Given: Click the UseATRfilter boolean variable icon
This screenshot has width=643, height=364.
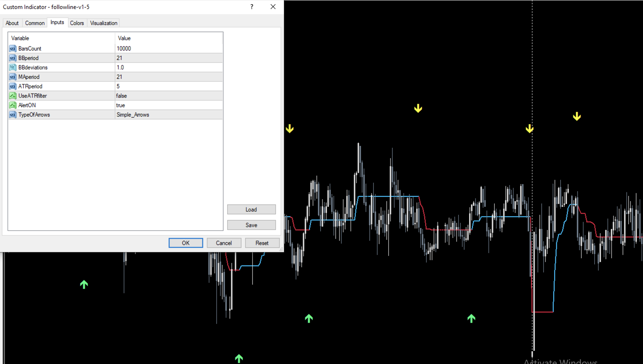Looking at the screenshot, I should pyautogui.click(x=13, y=96).
